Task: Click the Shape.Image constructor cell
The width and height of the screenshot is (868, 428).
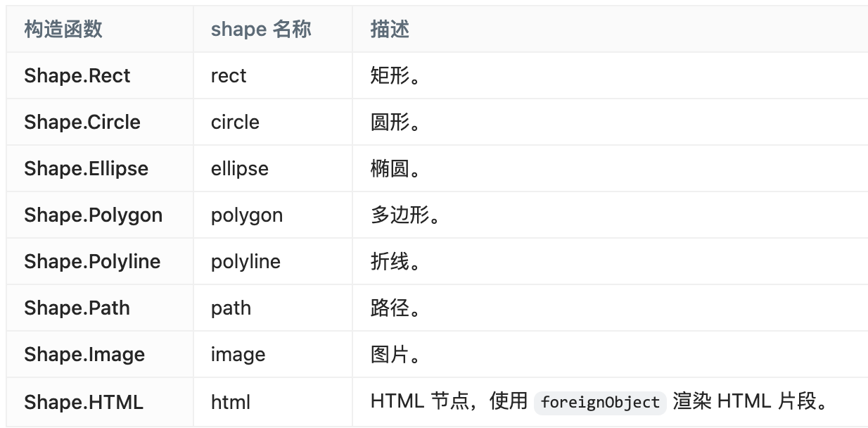Action: tap(100, 354)
